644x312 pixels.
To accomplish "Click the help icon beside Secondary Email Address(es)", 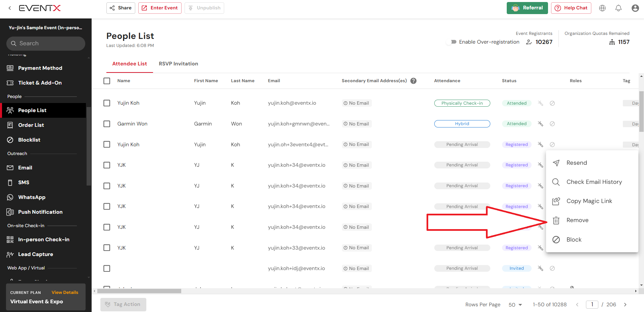I will click(x=413, y=81).
